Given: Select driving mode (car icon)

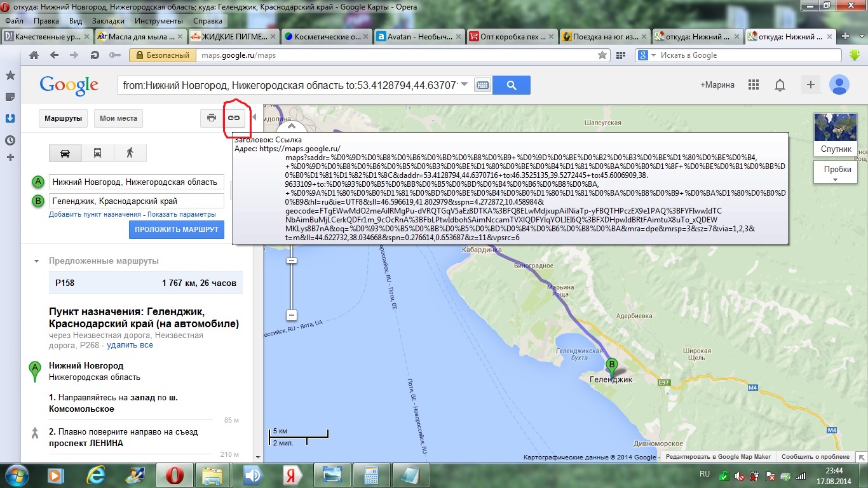Looking at the screenshot, I should point(65,152).
